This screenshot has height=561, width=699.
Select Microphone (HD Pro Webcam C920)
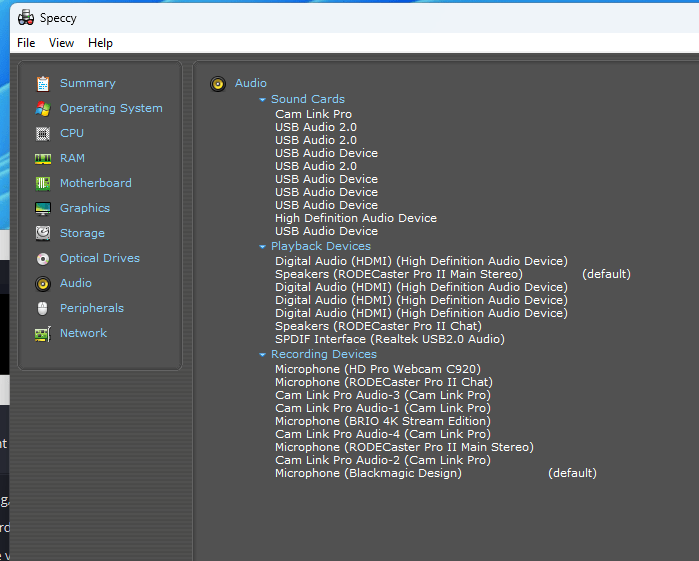click(378, 369)
